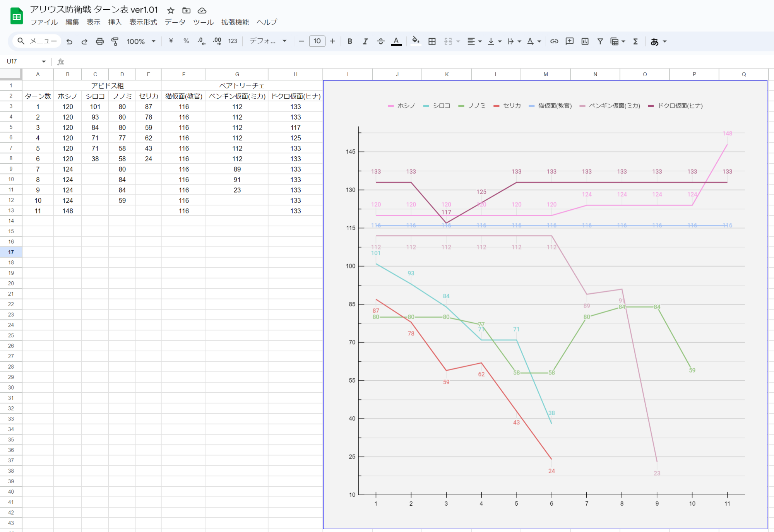Image resolution: width=774 pixels, height=532 pixels.
Task: Open the name box dropdown arrow
Action: pyautogui.click(x=44, y=62)
